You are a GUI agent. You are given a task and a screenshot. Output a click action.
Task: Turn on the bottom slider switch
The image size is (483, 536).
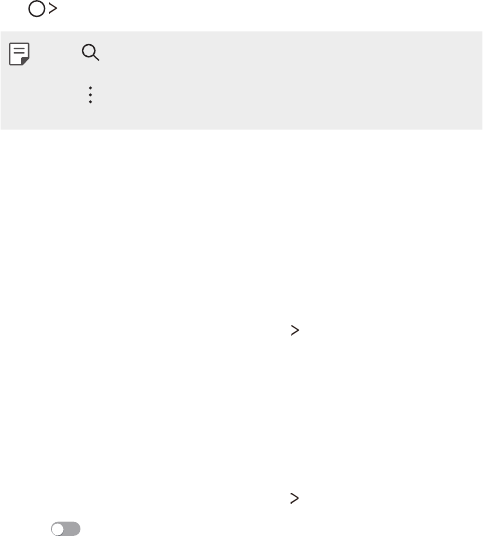point(66,529)
